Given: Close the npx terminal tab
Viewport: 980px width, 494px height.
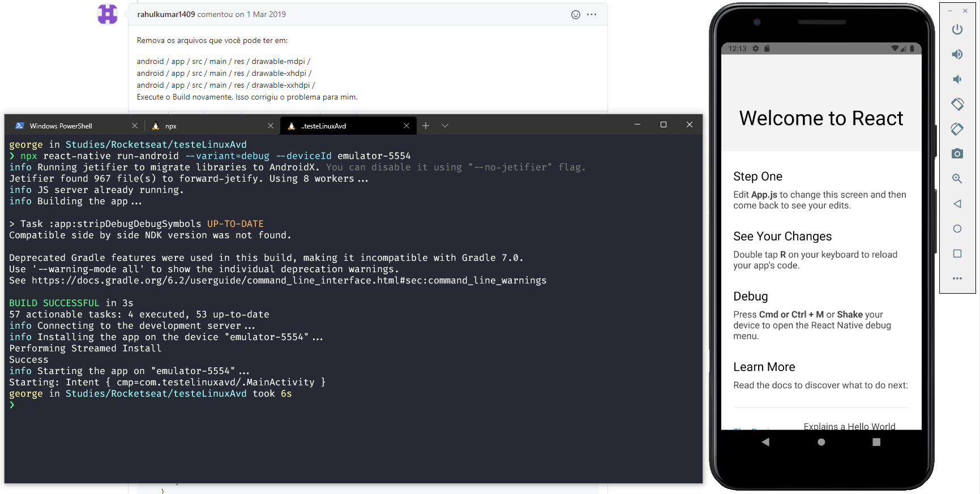Looking at the screenshot, I should point(271,126).
